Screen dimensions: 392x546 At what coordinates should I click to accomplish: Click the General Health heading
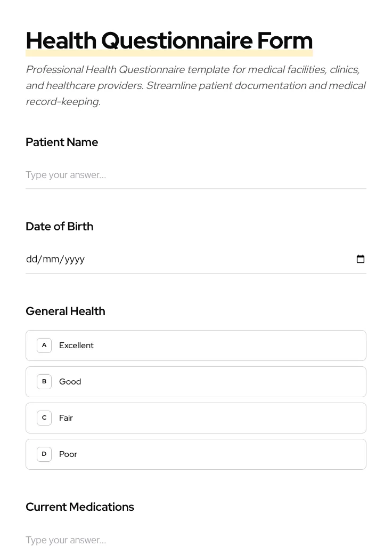coord(65,311)
